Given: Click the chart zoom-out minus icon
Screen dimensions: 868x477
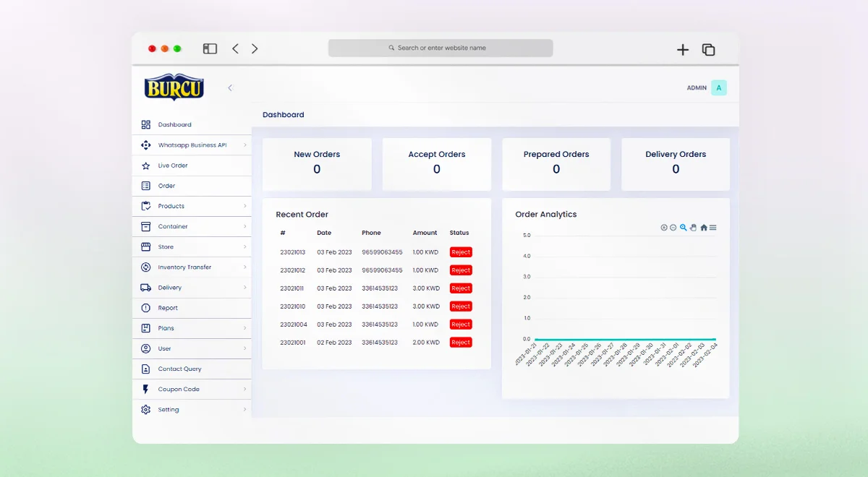Looking at the screenshot, I should pos(673,228).
